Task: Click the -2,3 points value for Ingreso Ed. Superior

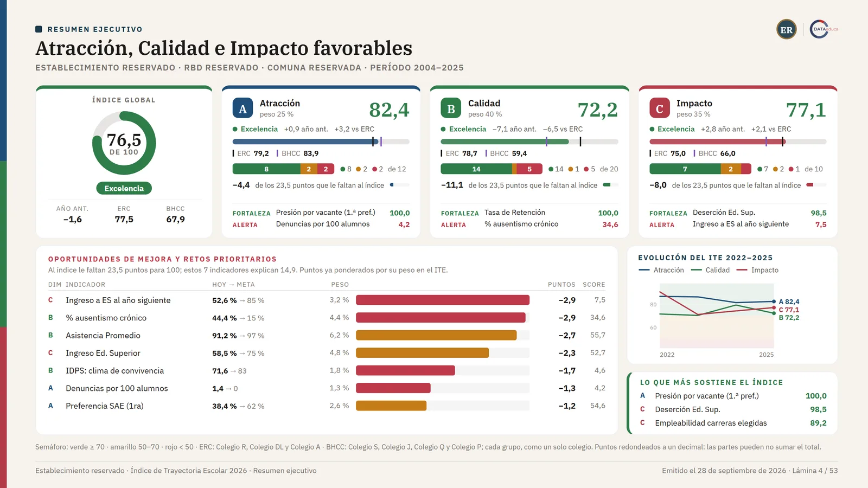Action: (x=567, y=353)
